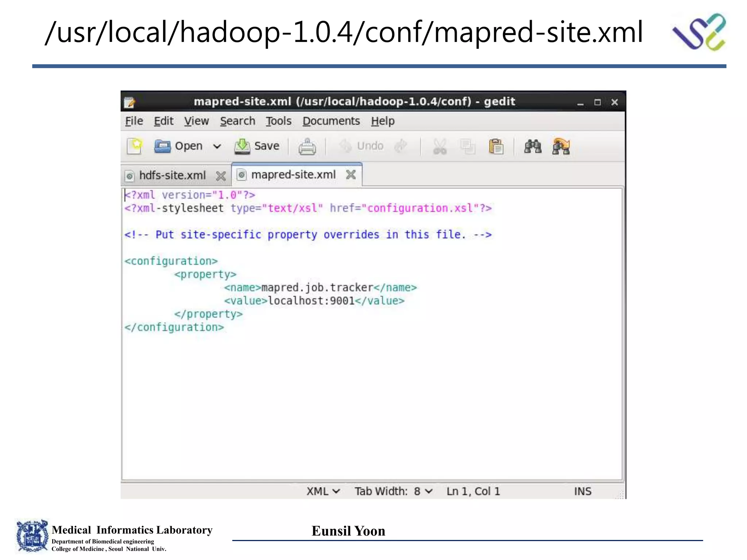Close the gedit window
This screenshot has height=560, width=747.
[x=615, y=102]
